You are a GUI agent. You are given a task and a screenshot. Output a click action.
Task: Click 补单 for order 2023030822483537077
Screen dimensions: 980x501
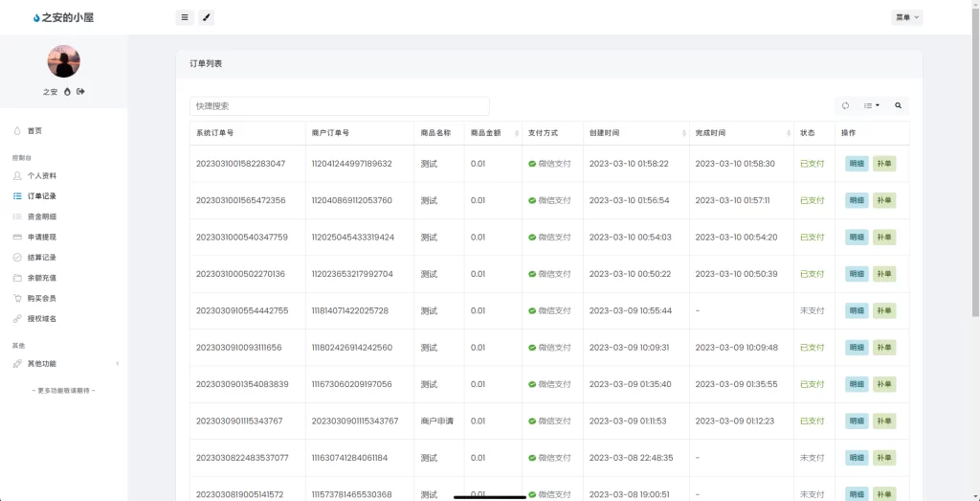coord(884,458)
